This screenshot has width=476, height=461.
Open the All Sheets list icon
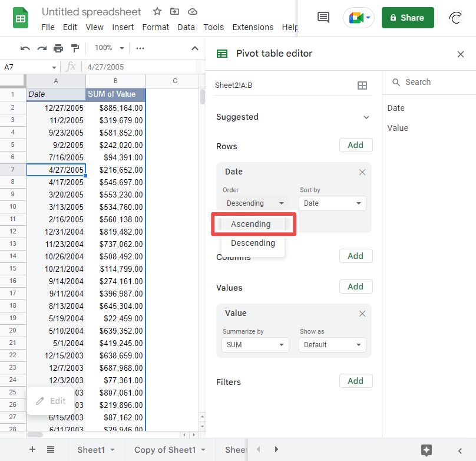[x=51, y=449]
